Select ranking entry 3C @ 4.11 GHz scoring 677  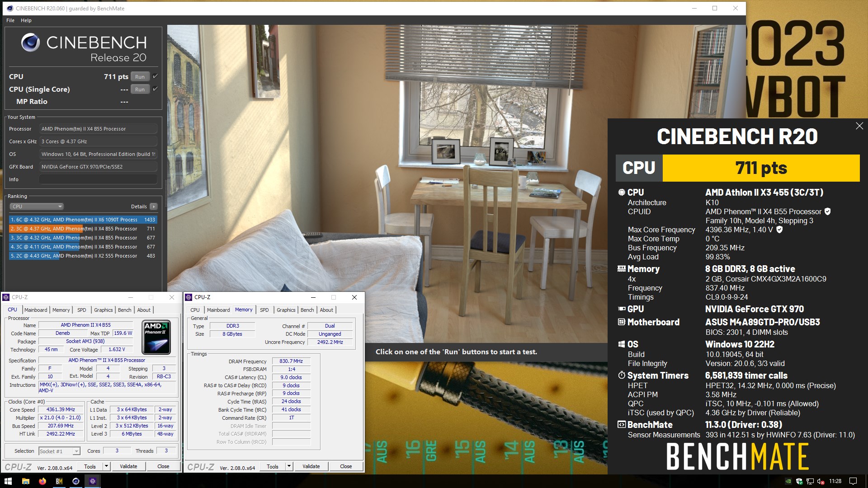[x=83, y=247]
